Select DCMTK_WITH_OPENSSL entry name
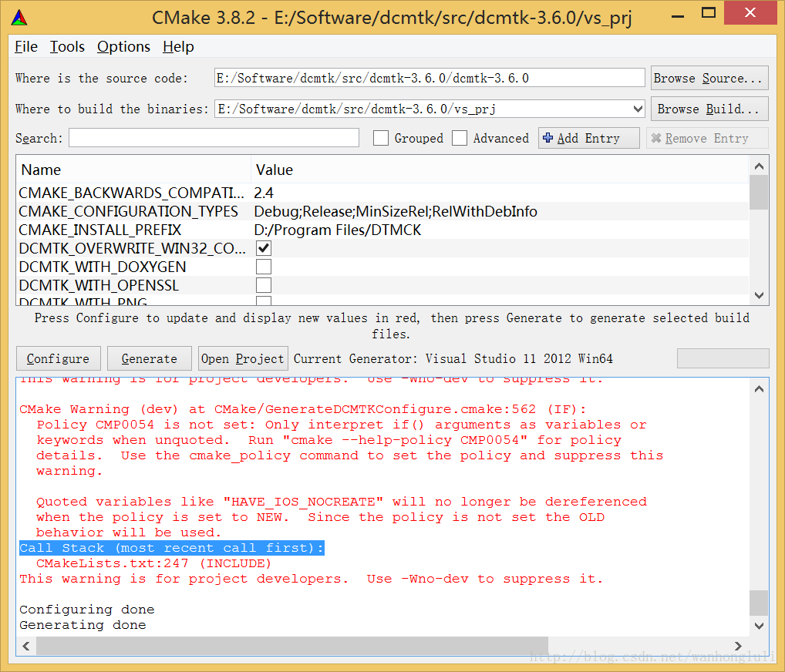Viewport: 785px width, 672px height. [99, 286]
